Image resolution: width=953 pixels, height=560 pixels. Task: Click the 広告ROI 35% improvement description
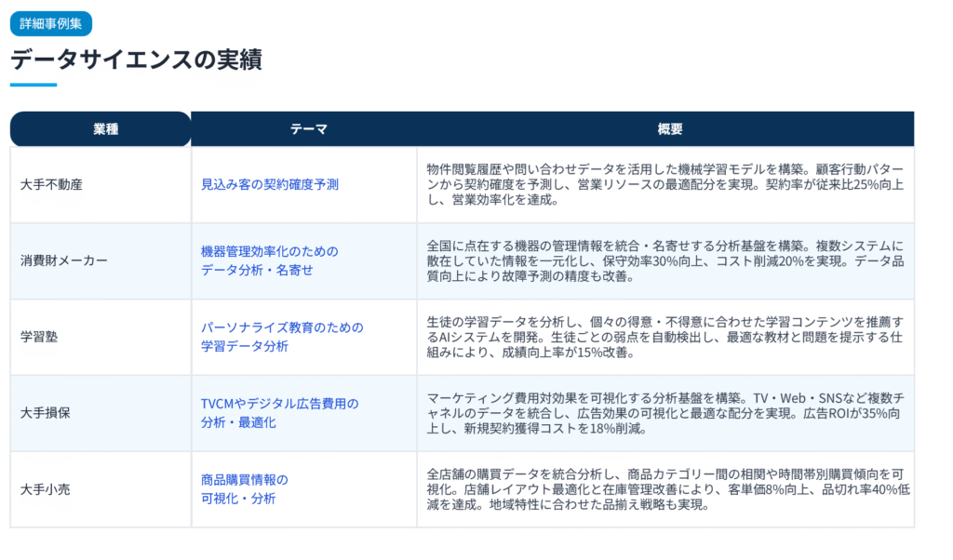click(664, 413)
